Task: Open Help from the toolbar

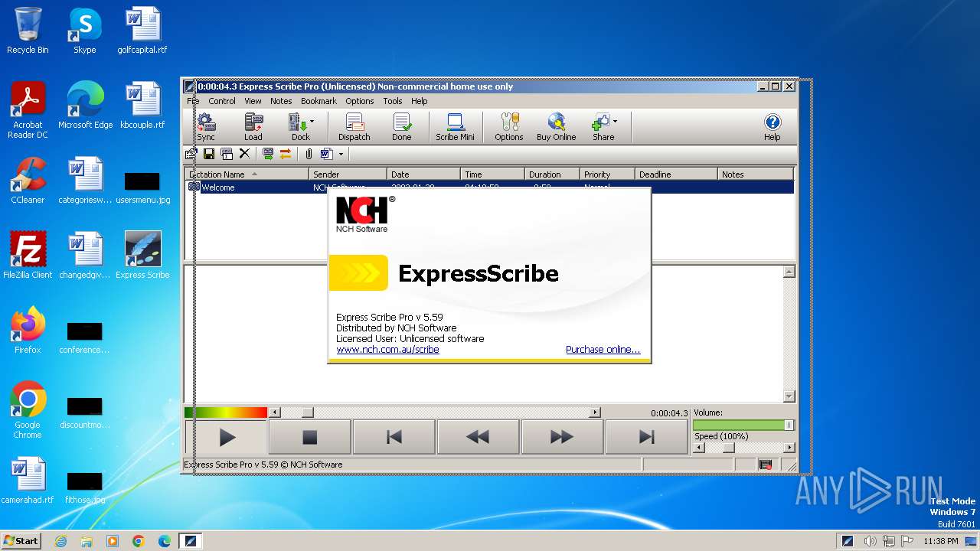Action: click(x=772, y=127)
